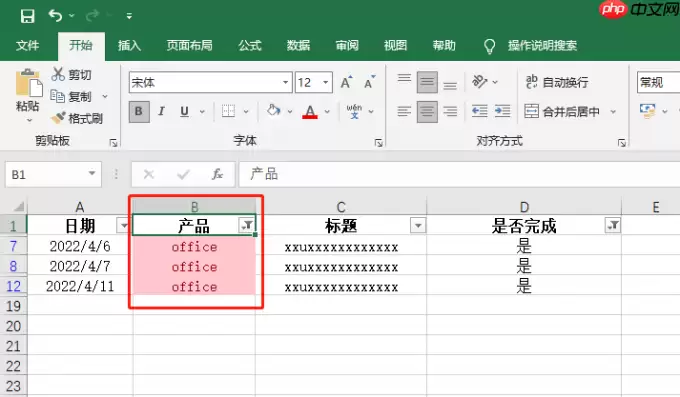
Task: Click the wén phonetic guide icon
Action: (x=354, y=112)
